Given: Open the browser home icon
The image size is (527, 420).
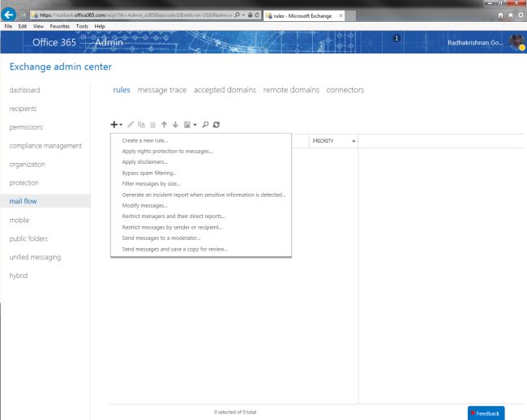Looking at the screenshot, I should [500, 15].
